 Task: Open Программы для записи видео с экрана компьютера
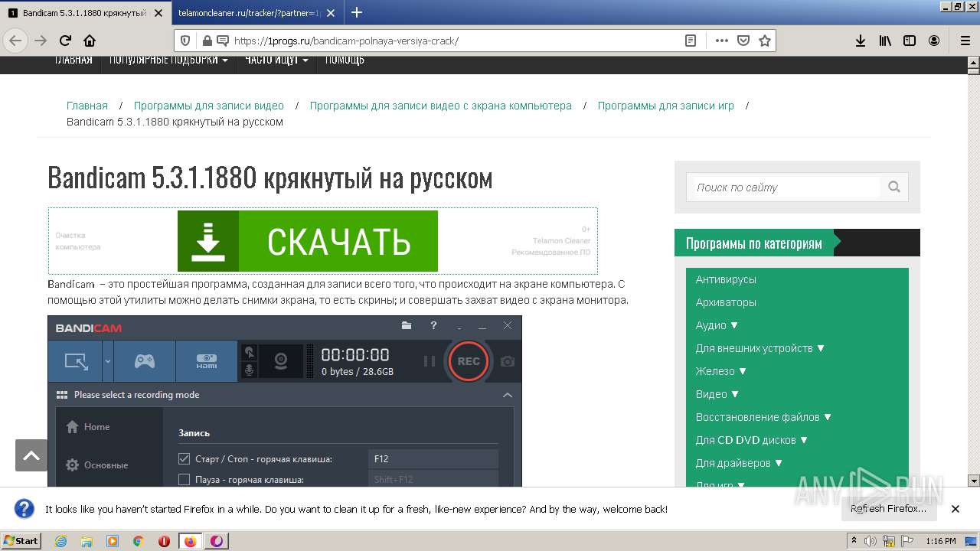coord(441,106)
